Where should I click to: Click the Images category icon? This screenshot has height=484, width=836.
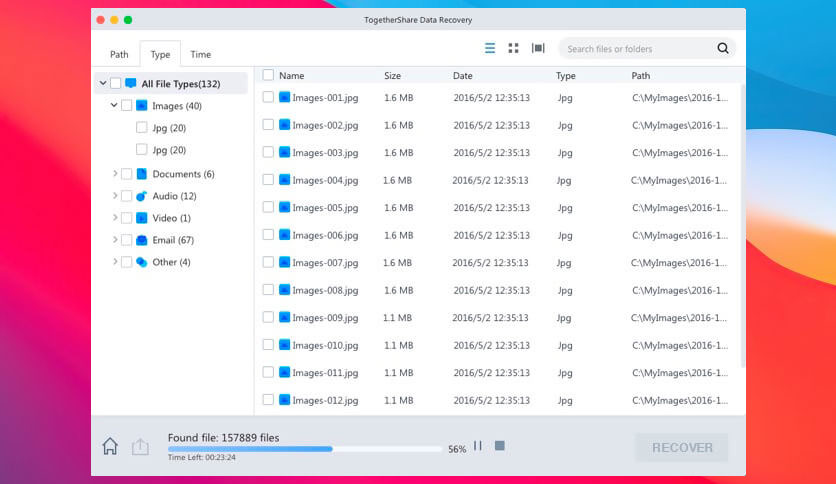coord(141,106)
